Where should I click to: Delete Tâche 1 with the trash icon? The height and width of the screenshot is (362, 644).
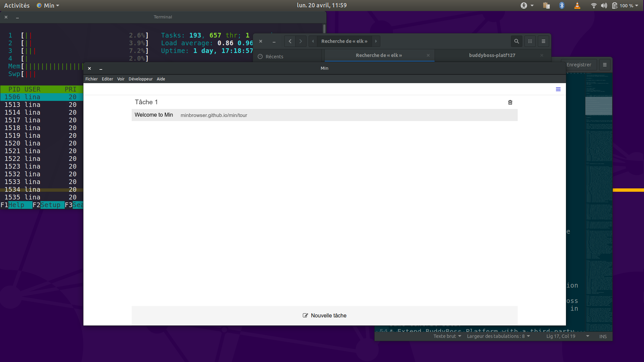point(510,102)
